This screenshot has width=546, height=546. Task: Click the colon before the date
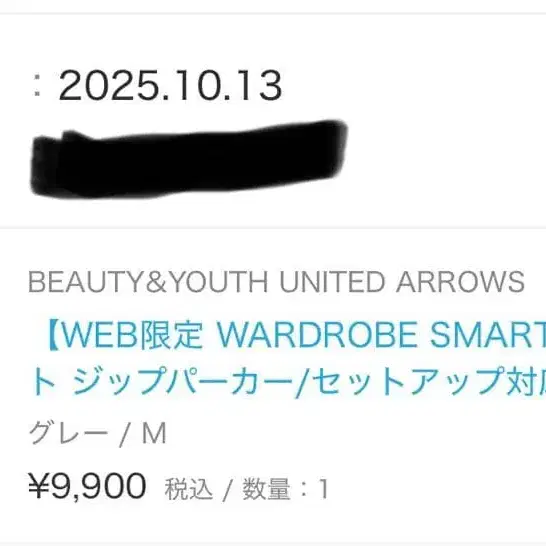pos(38,87)
